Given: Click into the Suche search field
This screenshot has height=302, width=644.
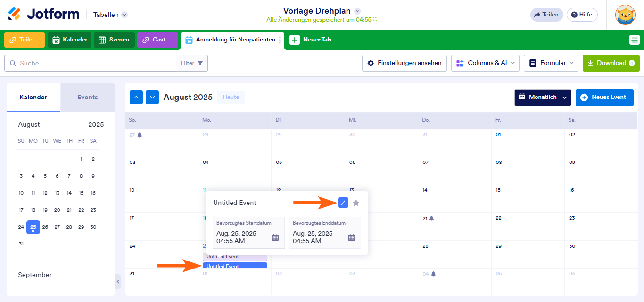Looking at the screenshot, I should 94,63.
